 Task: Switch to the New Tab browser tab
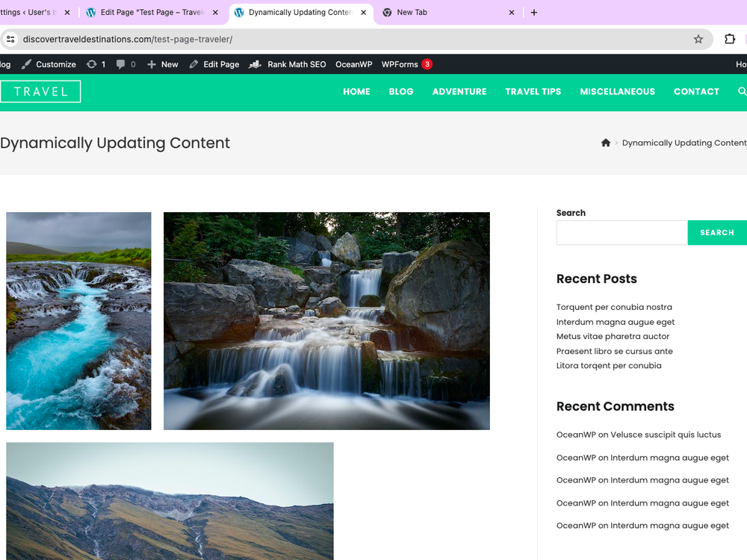coord(413,12)
